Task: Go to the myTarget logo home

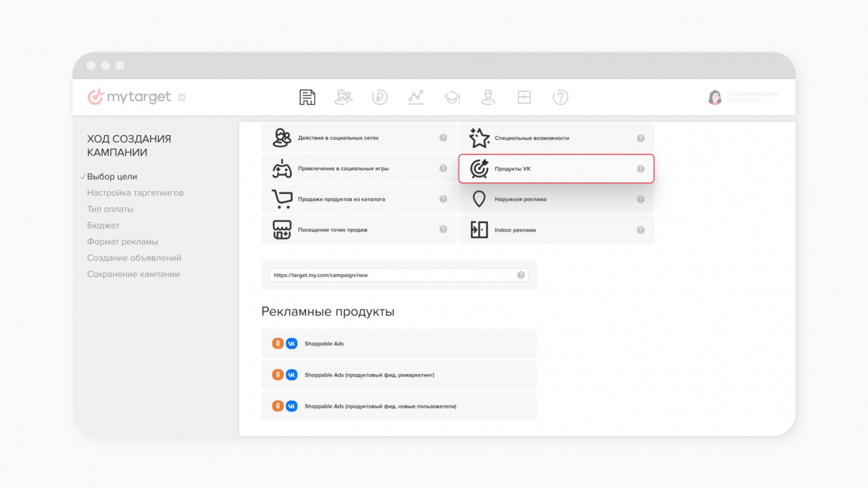Action: click(x=129, y=97)
